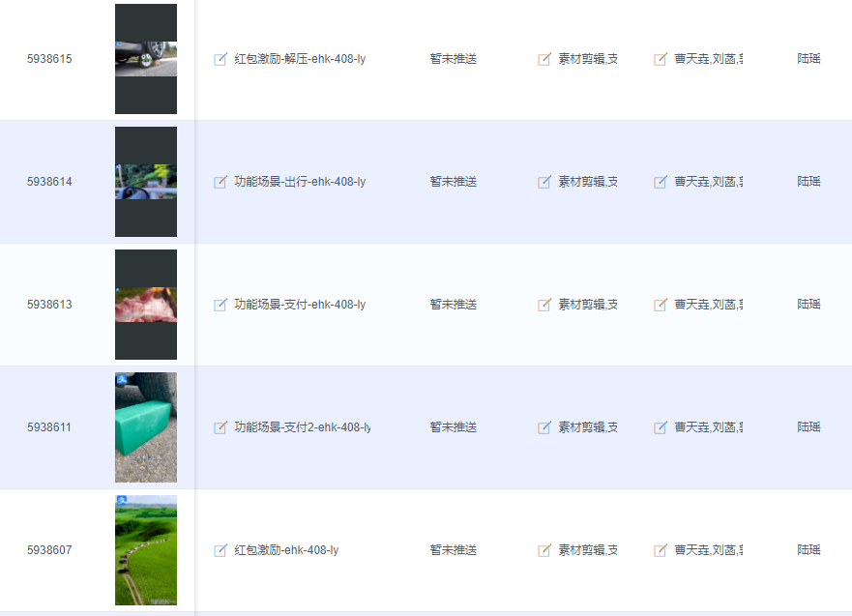Click name text 功能场景-支付2-ehk-408-ly

pyautogui.click(x=303, y=427)
